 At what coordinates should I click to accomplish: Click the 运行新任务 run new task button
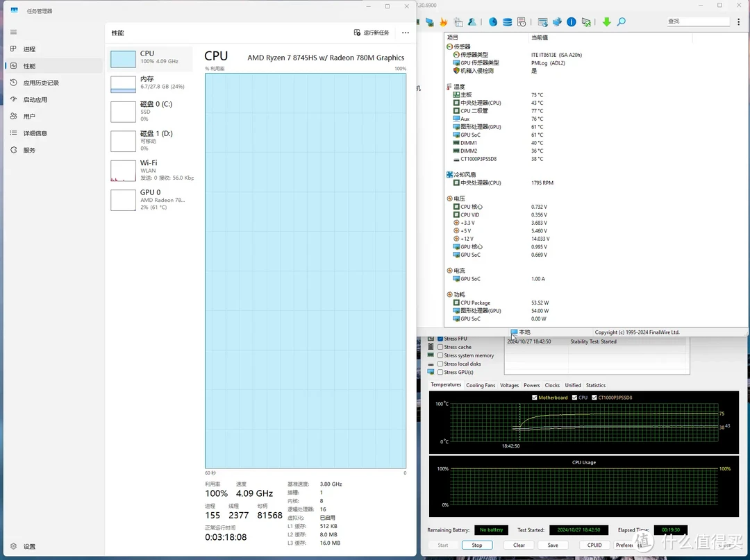click(x=372, y=33)
